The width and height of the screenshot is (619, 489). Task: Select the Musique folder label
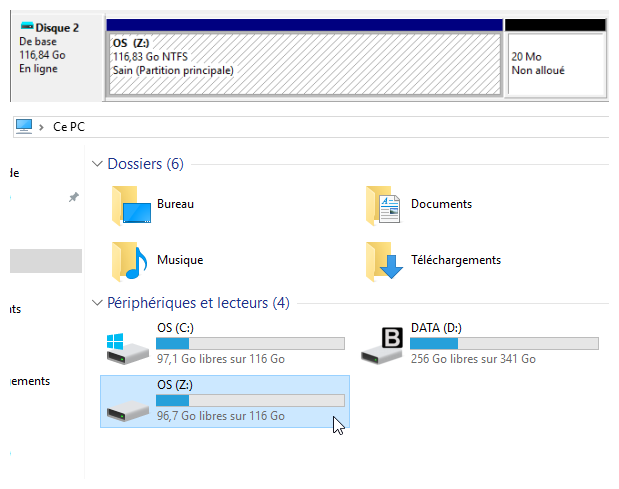(180, 260)
